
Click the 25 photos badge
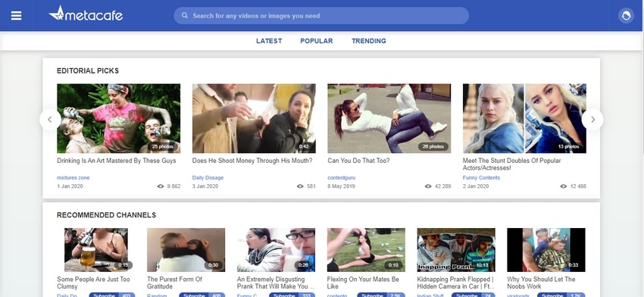[x=163, y=146]
